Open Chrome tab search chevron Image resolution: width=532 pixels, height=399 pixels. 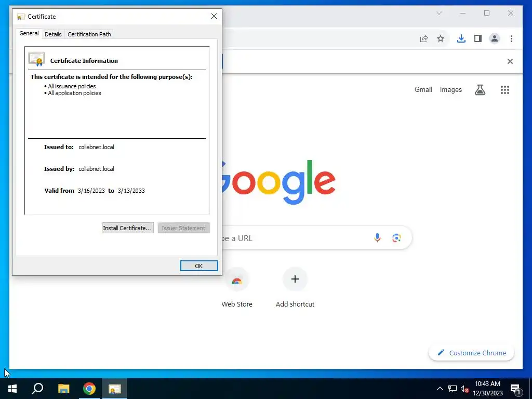click(438, 13)
